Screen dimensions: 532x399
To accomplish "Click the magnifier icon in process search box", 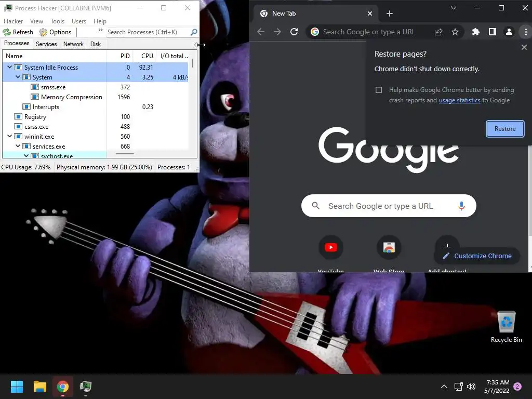I will click(x=194, y=32).
